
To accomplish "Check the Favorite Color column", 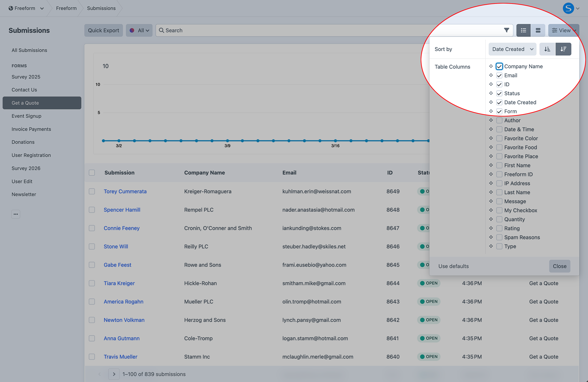I will click(499, 138).
